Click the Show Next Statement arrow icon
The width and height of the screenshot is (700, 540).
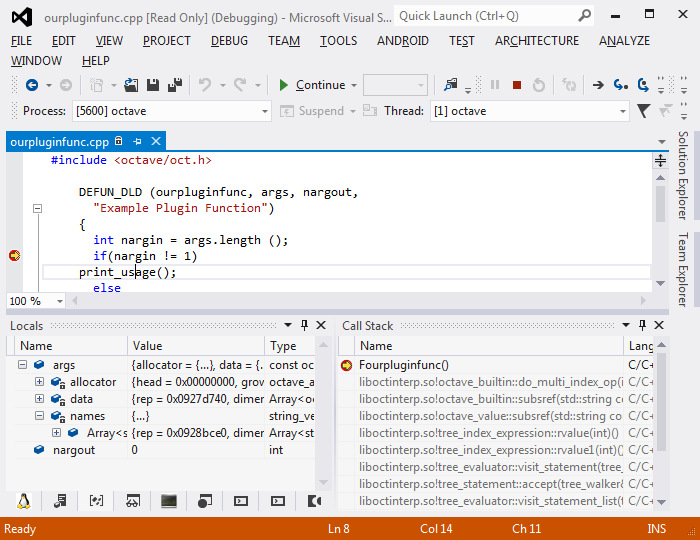[x=598, y=85]
